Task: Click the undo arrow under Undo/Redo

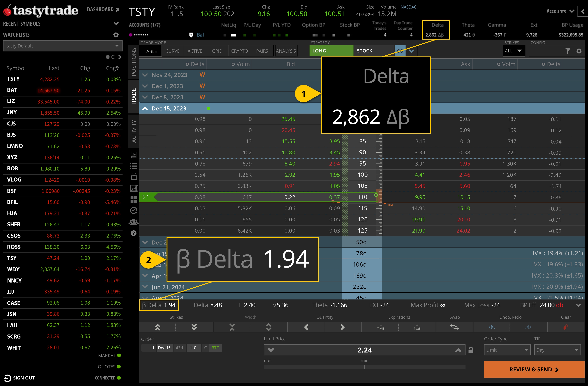Action: pyautogui.click(x=492, y=327)
